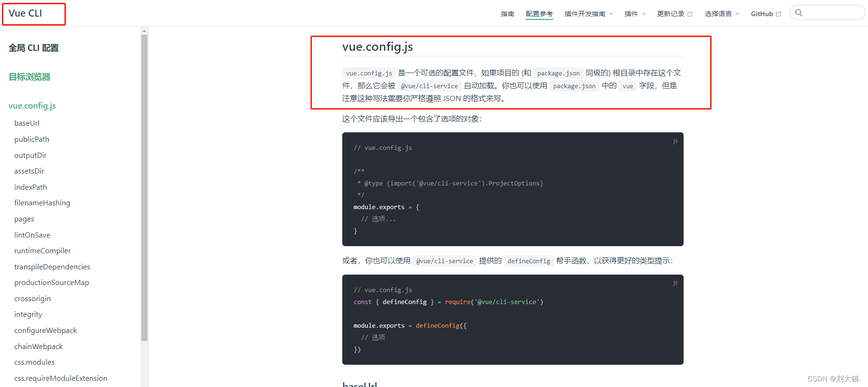The width and height of the screenshot is (868, 387).
Task: Click the external link icon beside GitHub
Action: tap(778, 14)
